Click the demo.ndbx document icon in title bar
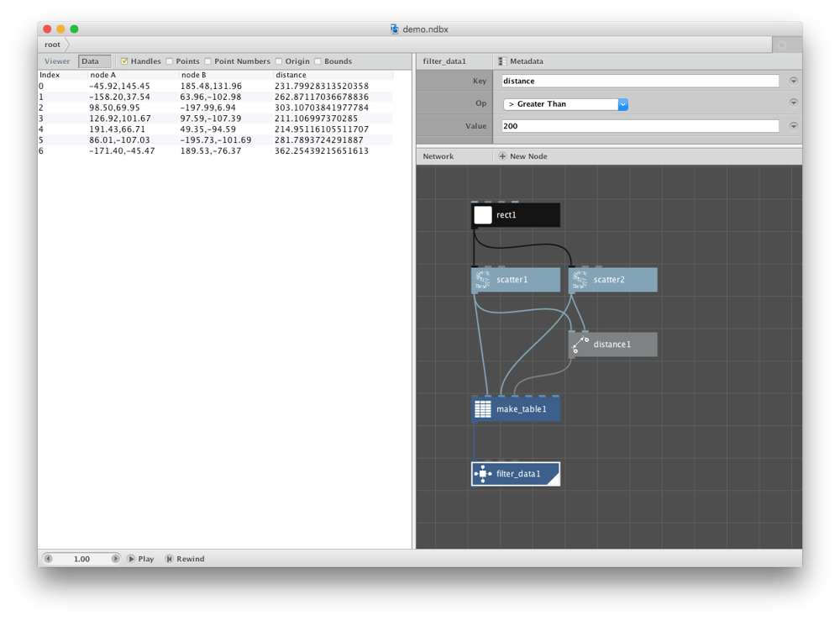 pos(394,29)
